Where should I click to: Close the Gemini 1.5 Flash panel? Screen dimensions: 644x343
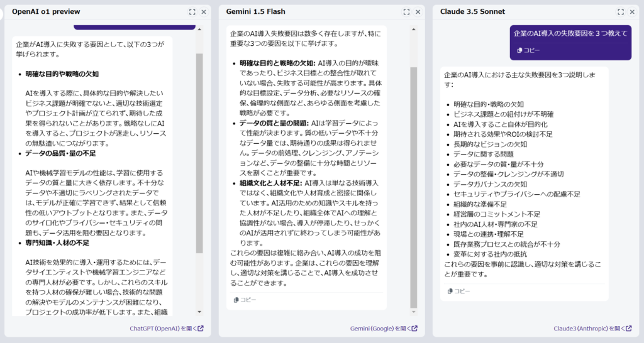[417, 12]
